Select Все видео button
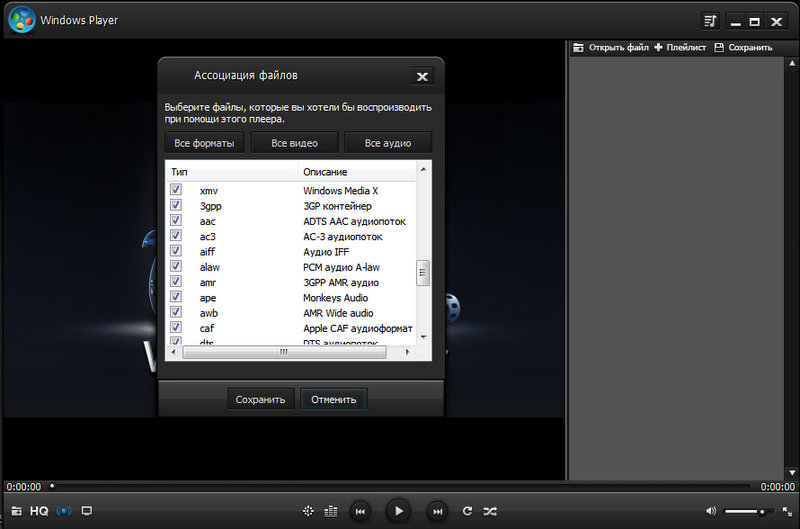Viewport: 800px width, 529px height. (x=294, y=143)
